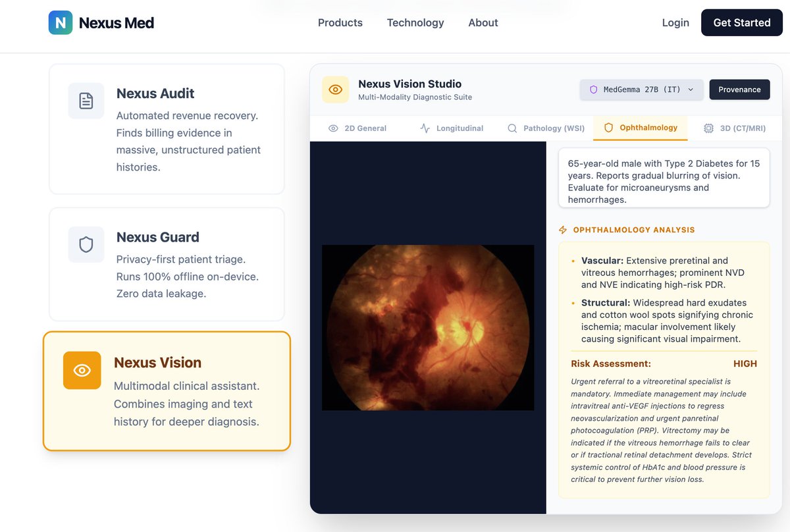Click the shield icon on the Ophthalmology tab
The width and height of the screenshot is (790, 532).
[x=608, y=128]
